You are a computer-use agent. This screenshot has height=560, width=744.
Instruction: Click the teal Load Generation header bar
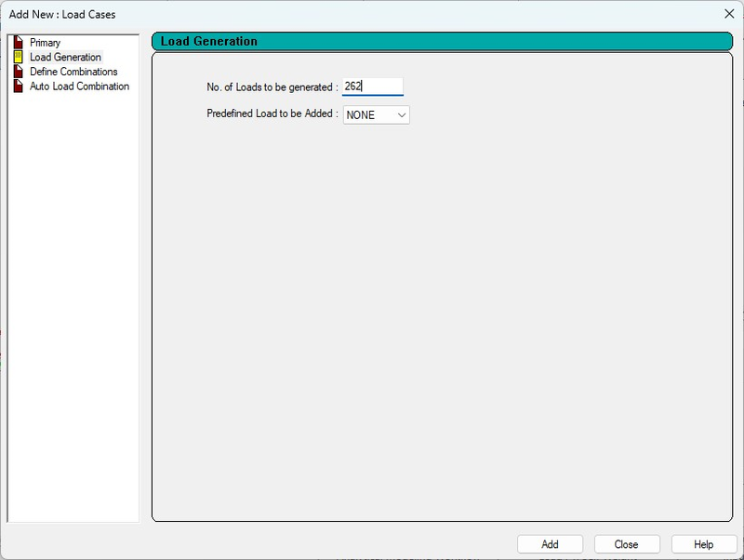pos(442,41)
